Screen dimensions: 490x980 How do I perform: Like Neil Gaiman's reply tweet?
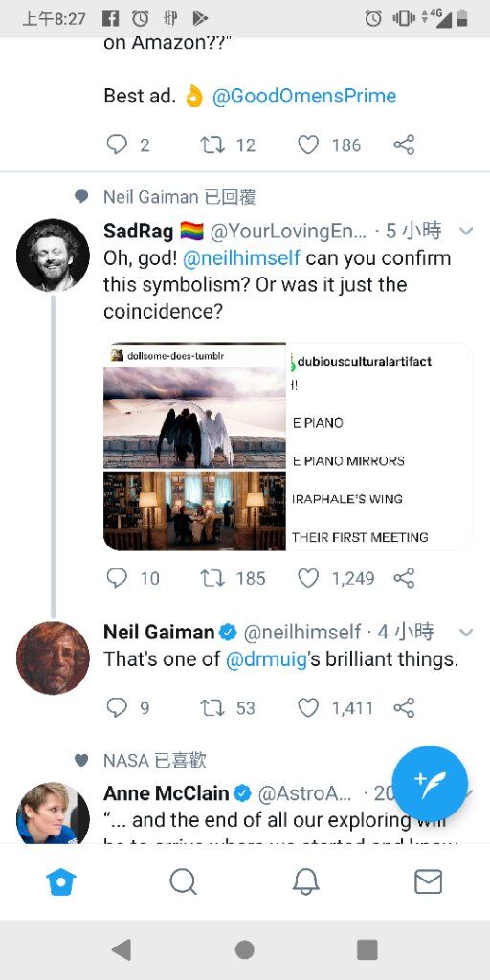pos(308,708)
